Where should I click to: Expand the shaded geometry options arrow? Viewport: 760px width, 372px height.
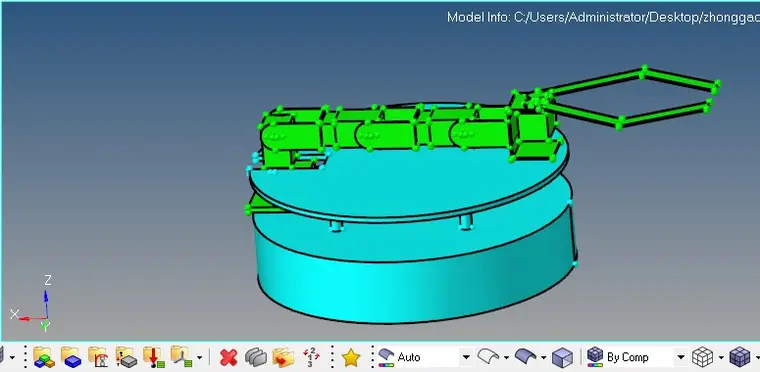point(543,358)
